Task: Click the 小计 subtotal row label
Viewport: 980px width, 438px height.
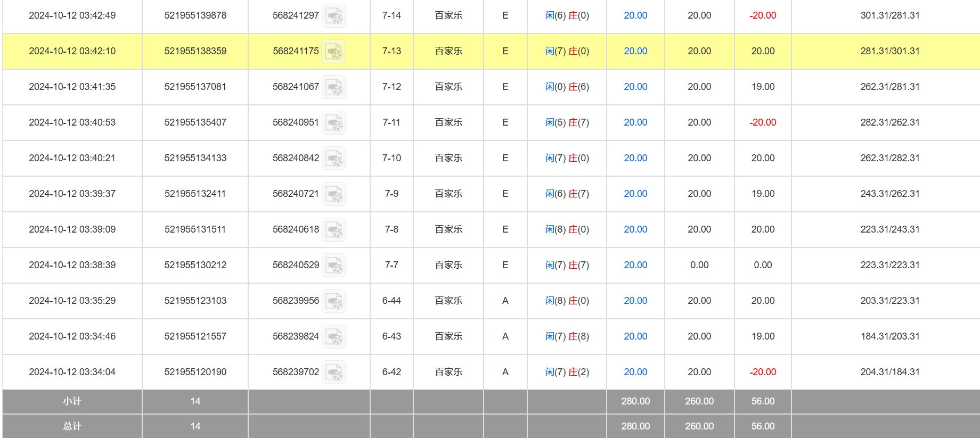Action: click(x=72, y=401)
